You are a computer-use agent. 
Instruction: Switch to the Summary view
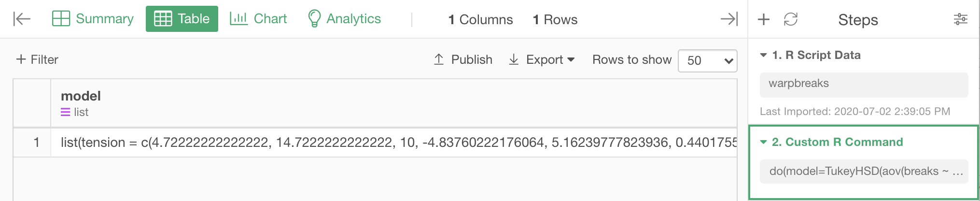93,19
